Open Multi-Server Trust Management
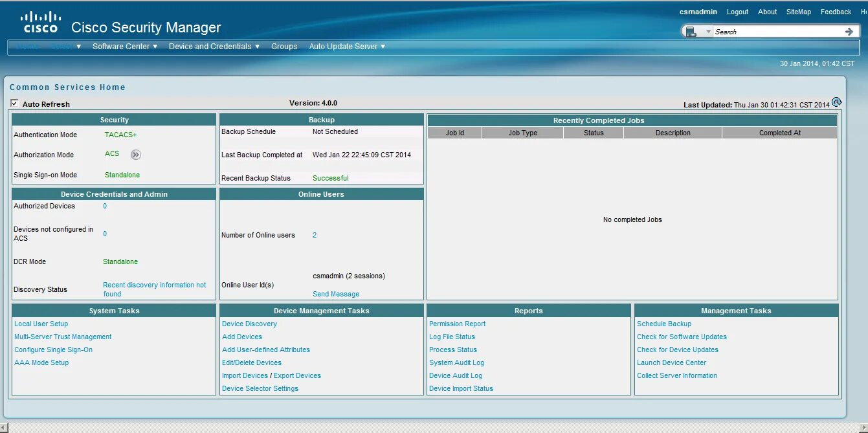This screenshot has width=868, height=433. tap(63, 337)
